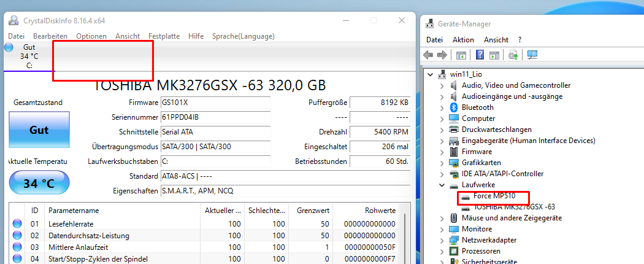Screen dimensions: 644x264
Task: Open the ? menu in Geräte-Manager
Action: [519, 40]
